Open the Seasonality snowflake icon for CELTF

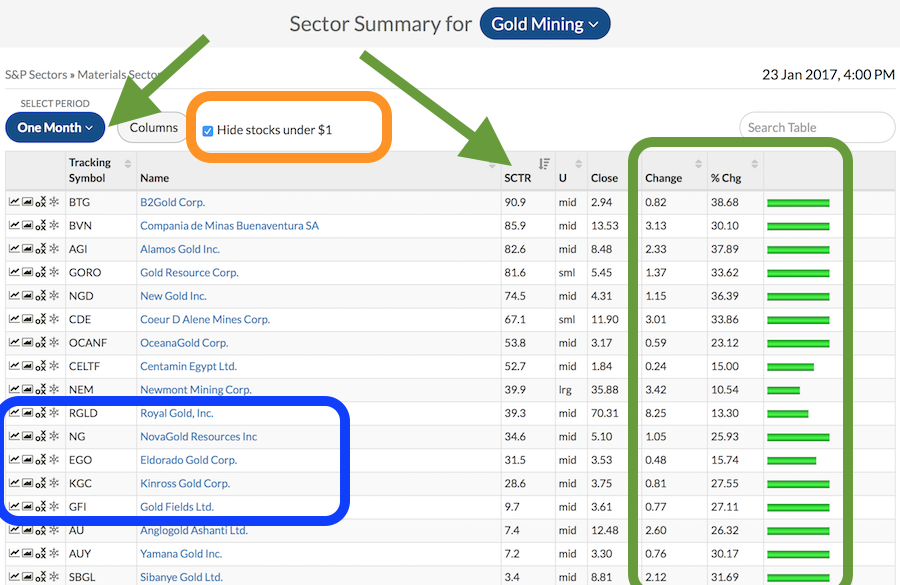[x=53, y=367]
